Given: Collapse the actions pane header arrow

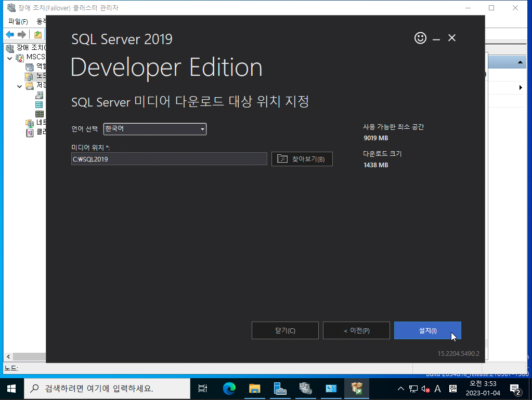Looking at the screenshot, I should tap(520, 62).
